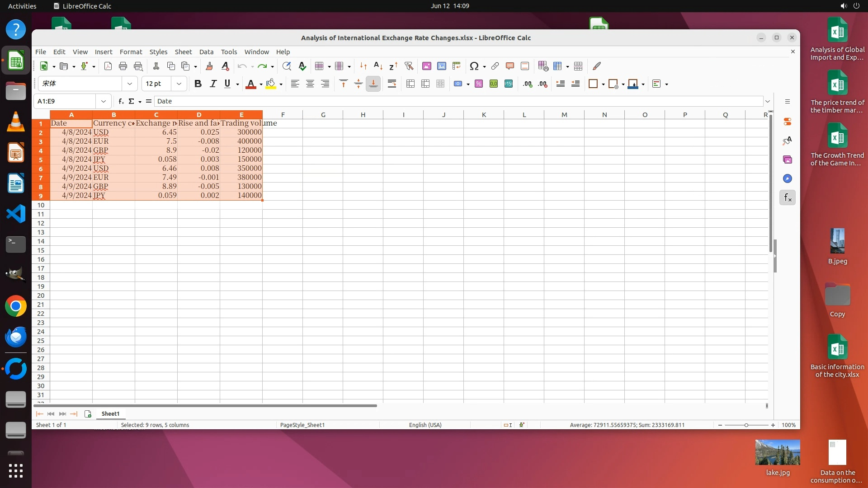Insert a chart using toolbar icon
Screen dimensions: 868x488
[441, 66]
